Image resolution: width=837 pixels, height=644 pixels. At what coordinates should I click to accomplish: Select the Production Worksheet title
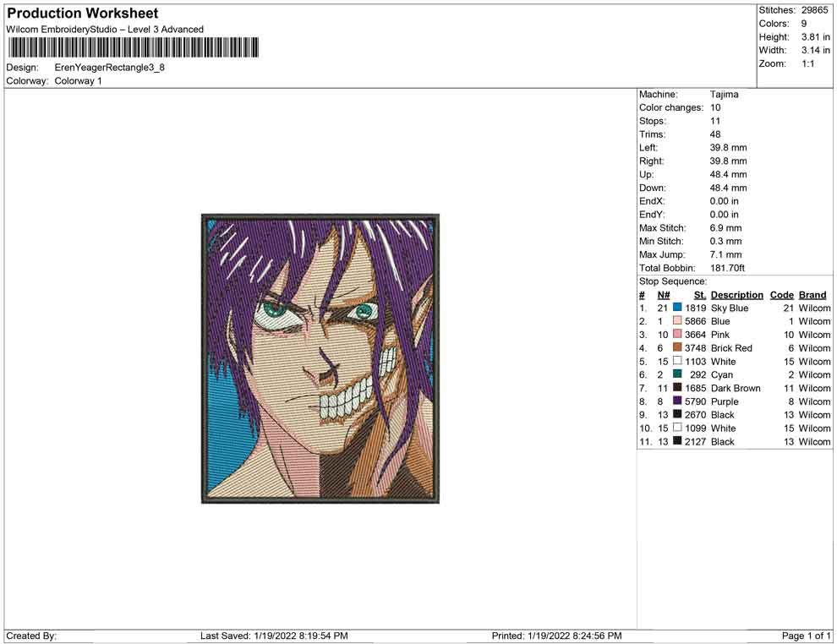pyautogui.click(x=83, y=14)
